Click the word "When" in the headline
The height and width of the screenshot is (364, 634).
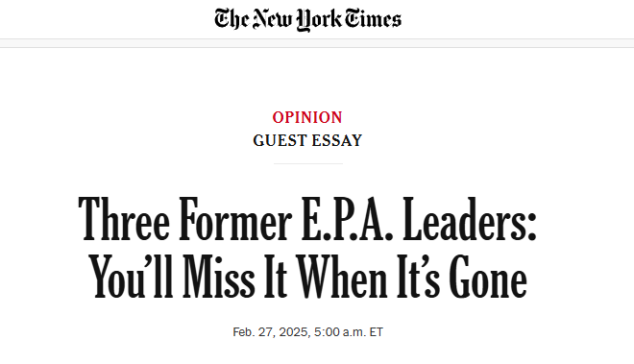tap(342, 277)
